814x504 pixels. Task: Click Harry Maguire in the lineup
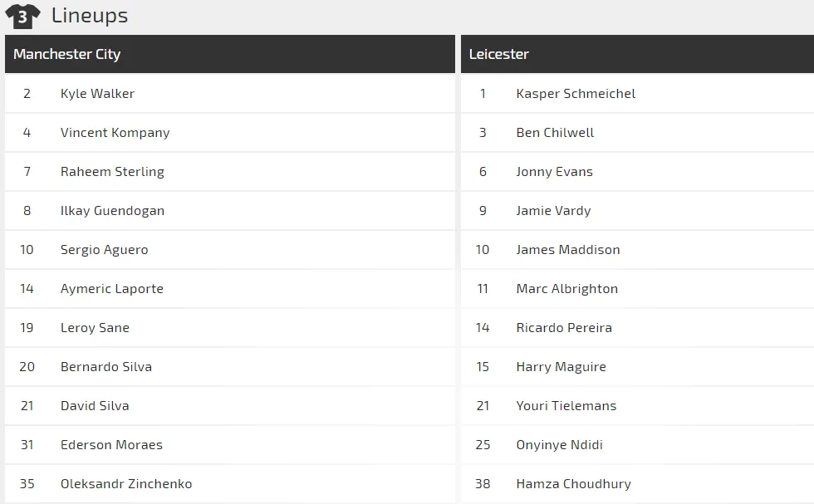(561, 367)
